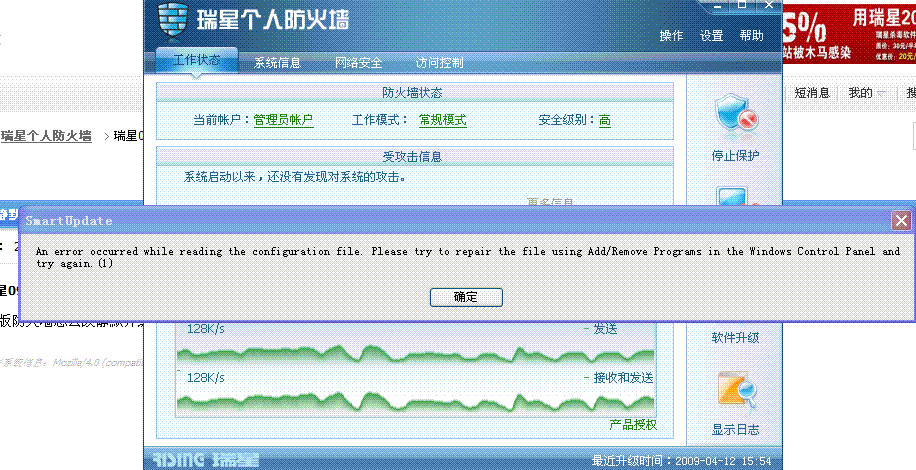Viewport: 916px width, 470px height.
Task: Click 瑞星个人防火墙 breadcrumb link on the web page
Action: (46, 137)
